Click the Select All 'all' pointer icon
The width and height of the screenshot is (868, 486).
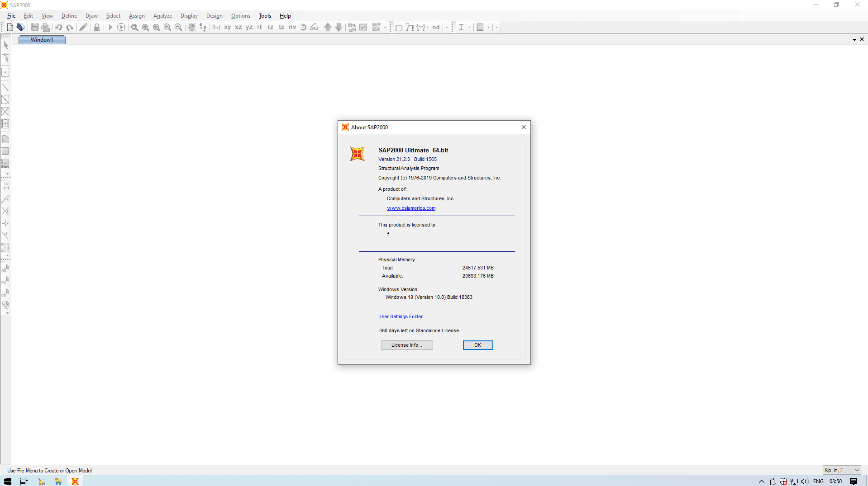coord(5,269)
